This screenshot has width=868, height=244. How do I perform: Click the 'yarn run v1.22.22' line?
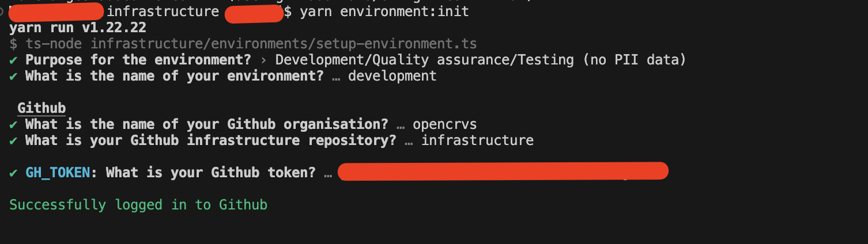78,28
